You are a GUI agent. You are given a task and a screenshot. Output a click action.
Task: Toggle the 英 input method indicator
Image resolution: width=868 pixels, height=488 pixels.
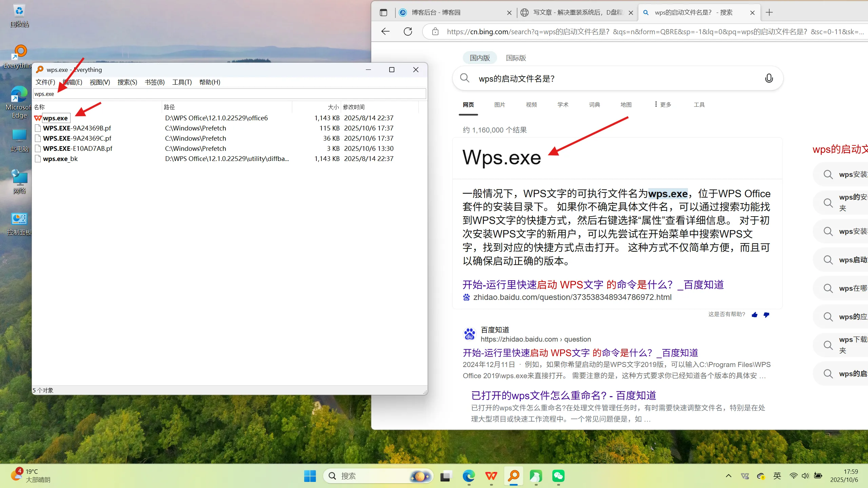777,476
